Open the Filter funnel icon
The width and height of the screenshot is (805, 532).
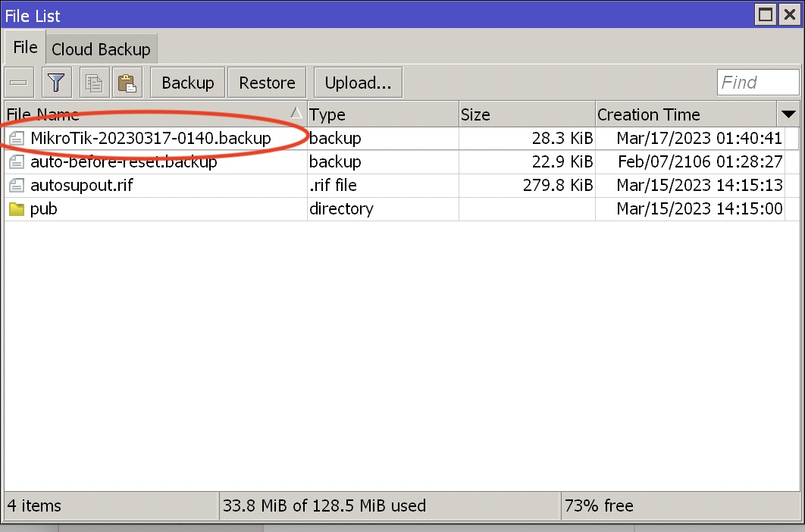[x=57, y=82]
